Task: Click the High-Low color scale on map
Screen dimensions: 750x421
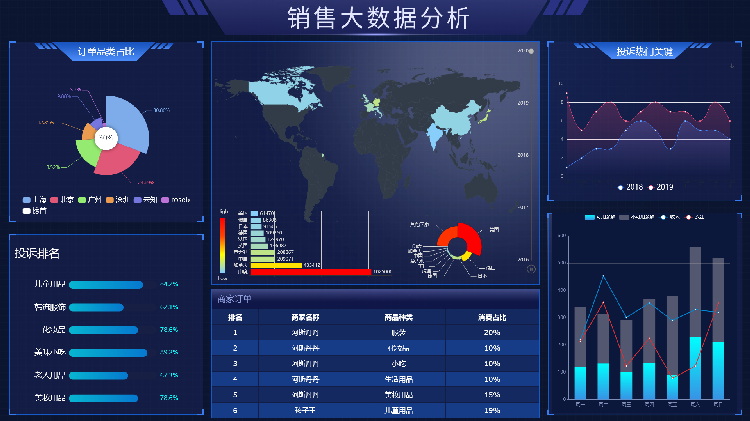Action: coord(222,245)
